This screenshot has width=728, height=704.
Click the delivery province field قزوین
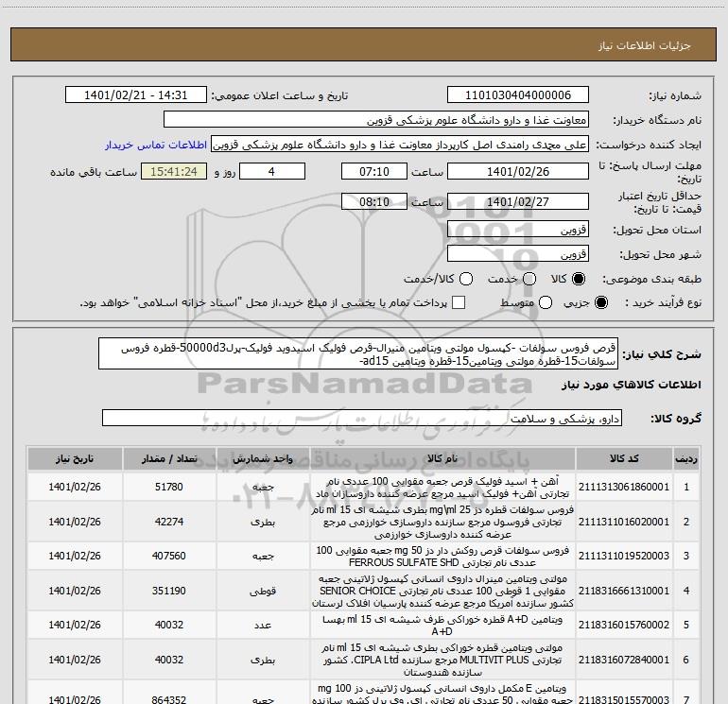click(518, 230)
